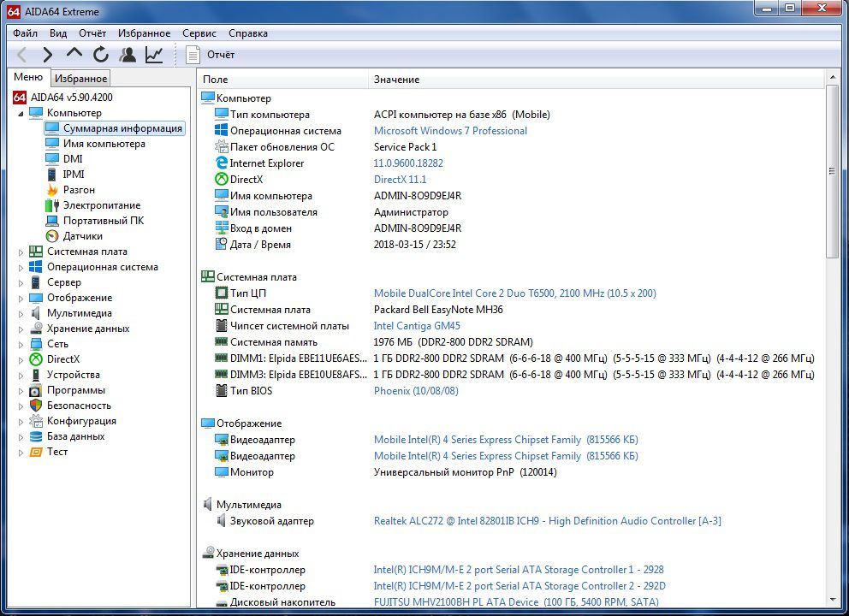The image size is (849, 616).
Task: Open Microsoft Windows 7 Professional link
Action: pyautogui.click(x=450, y=130)
